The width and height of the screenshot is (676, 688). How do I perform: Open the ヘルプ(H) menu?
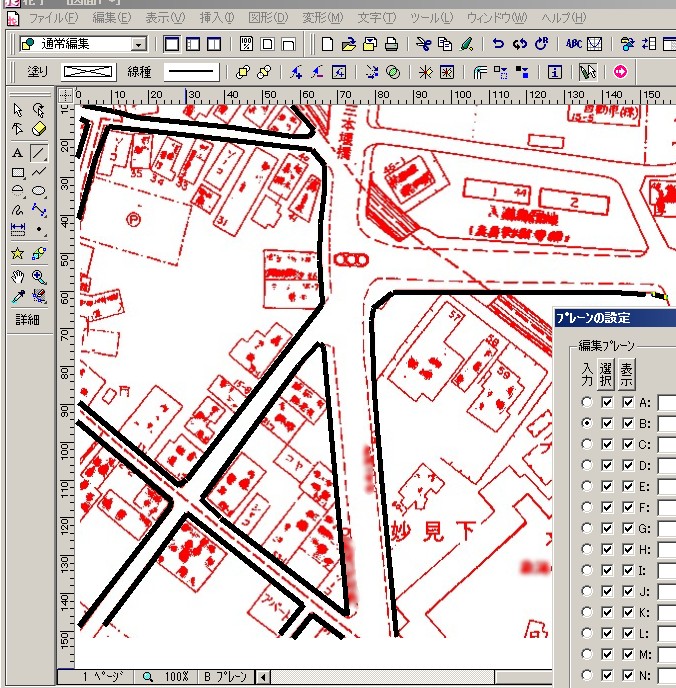coord(563,18)
